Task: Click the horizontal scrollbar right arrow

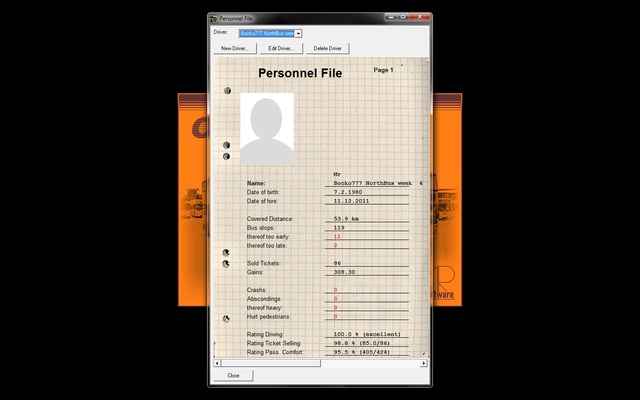Action: point(423,363)
